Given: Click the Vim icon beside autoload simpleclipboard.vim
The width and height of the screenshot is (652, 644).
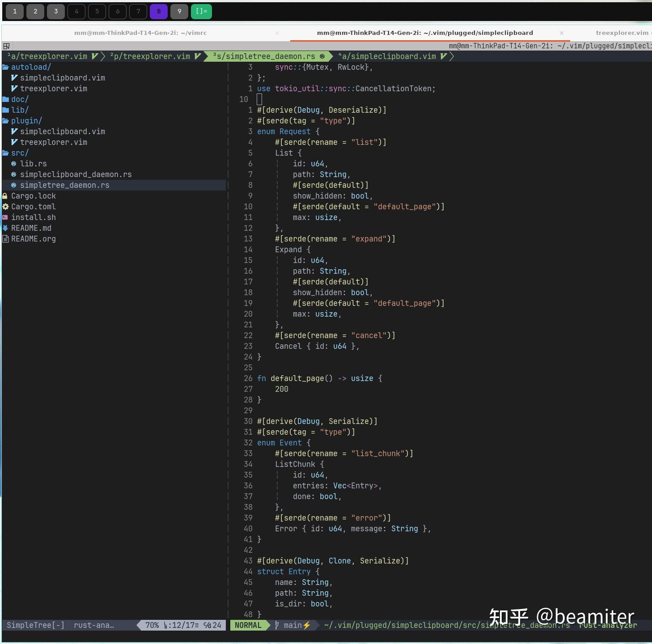Looking at the screenshot, I should 15,77.
